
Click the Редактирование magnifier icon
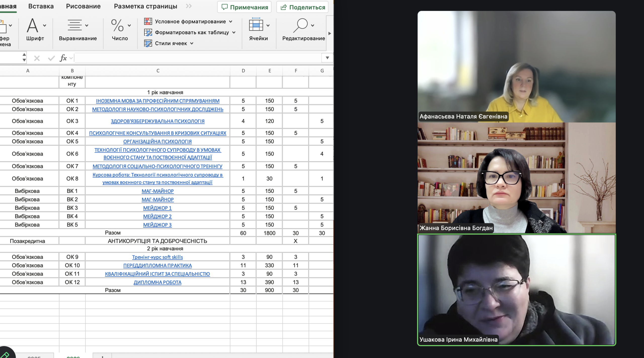301,25
